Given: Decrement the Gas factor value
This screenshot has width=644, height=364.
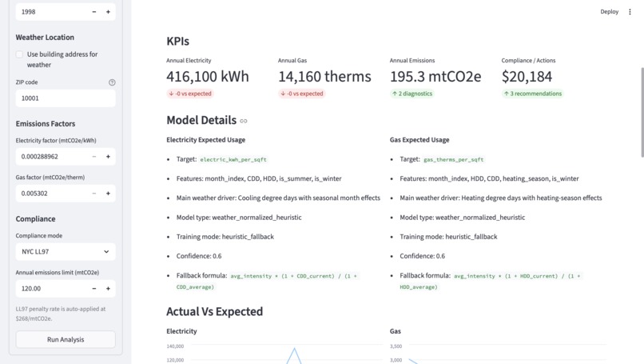Looking at the screenshot, I should pyautogui.click(x=94, y=194).
